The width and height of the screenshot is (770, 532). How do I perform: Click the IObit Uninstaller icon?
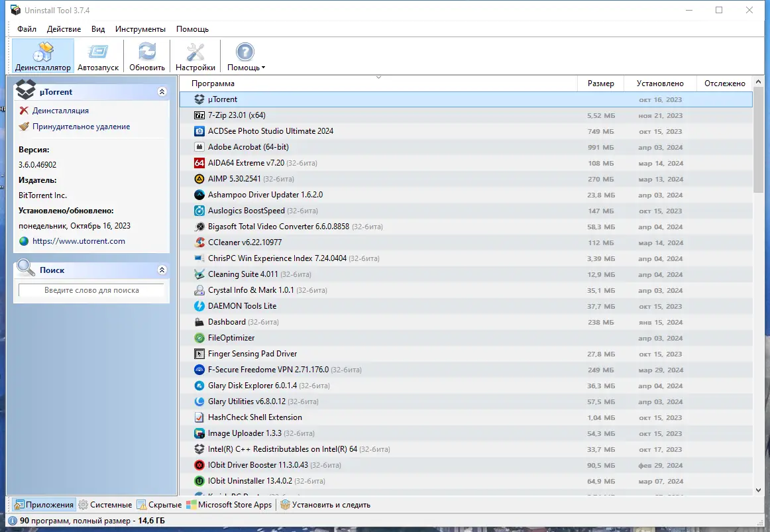click(199, 481)
